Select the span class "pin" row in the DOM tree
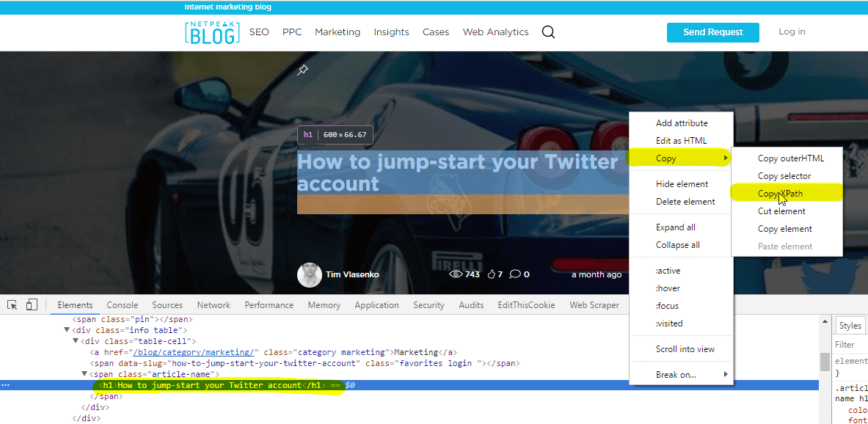The height and width of the screenshot is (424, 868). [x=132, y=319]
